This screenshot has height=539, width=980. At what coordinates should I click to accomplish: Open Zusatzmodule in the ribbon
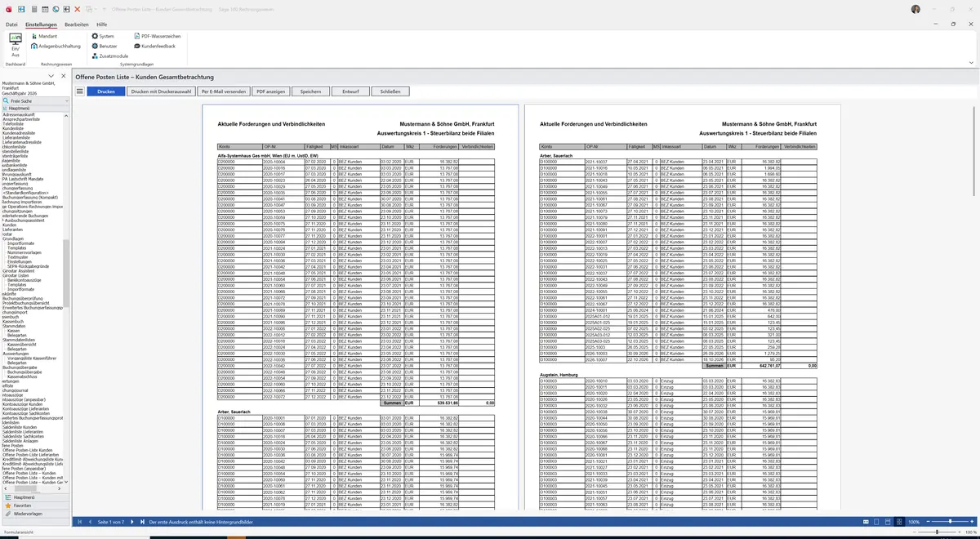click(x=110, y=56)
